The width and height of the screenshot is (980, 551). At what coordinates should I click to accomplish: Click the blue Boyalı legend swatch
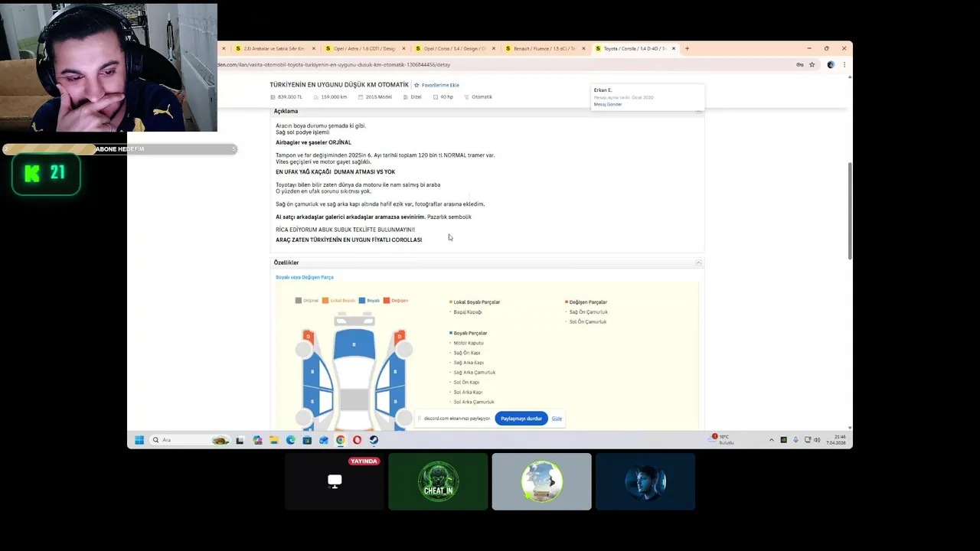tap(362, 300)
